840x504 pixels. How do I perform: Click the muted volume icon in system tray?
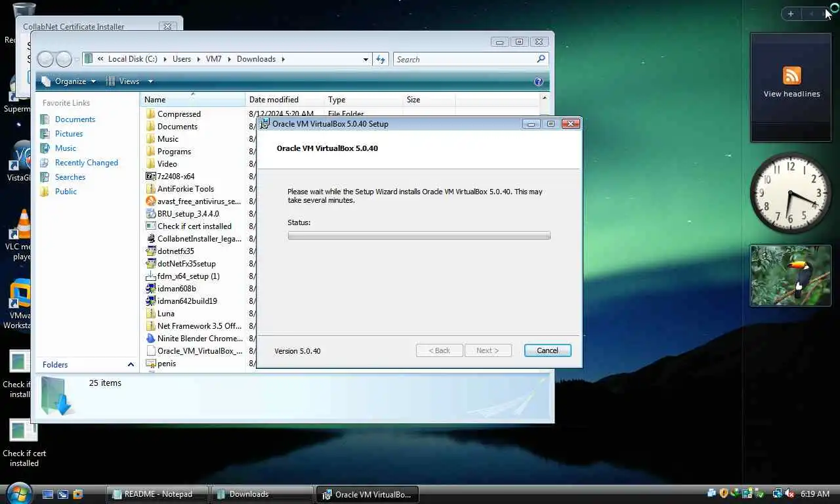pyautogui.click(x=789, y=493)
